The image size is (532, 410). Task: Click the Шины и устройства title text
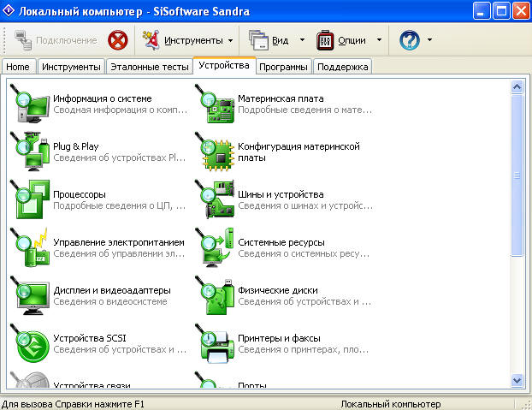coord(281,194)
